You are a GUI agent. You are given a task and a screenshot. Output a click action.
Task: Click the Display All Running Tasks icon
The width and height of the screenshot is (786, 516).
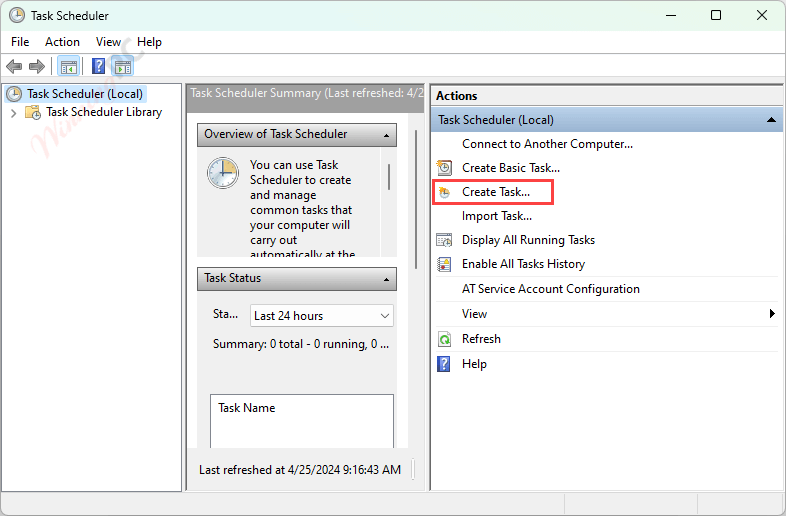tap(444, 240)
